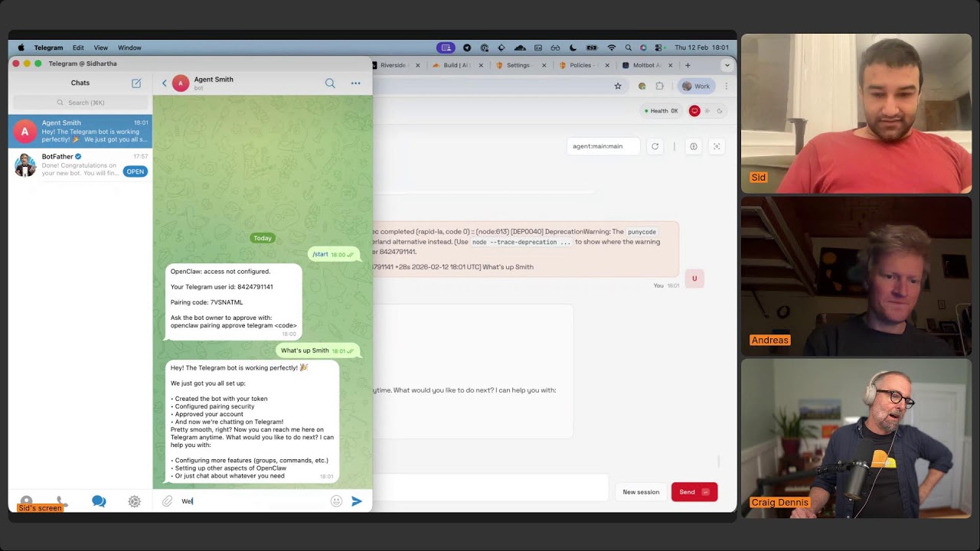The width and height of the screenshot is (980, 551).
Task: Click the Telegram message input field
Action: pos(253,501)
